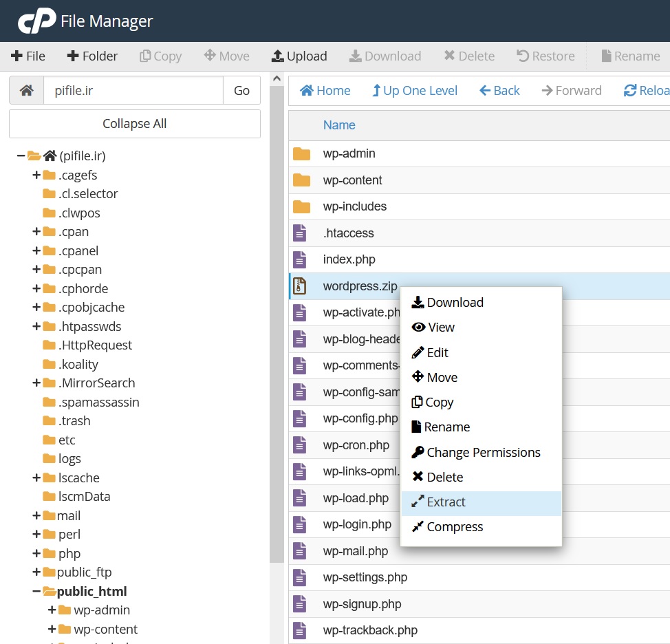670x644 pixels.
Task: Choose Extract from the context menu
Action: 481,502
